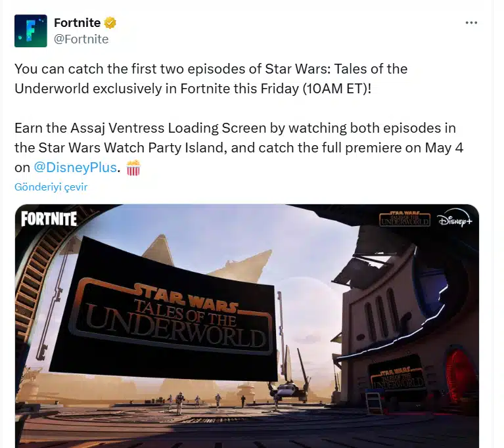Click Gönderiyi çevir to translate post
The height and width of the screenshot is (448, 504).
[x=51, y=187]
